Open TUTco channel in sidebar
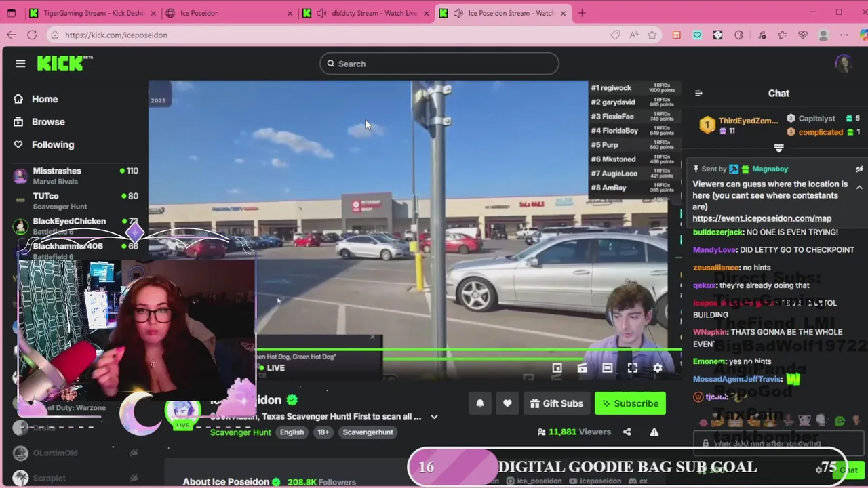 [x=75, y=201]
